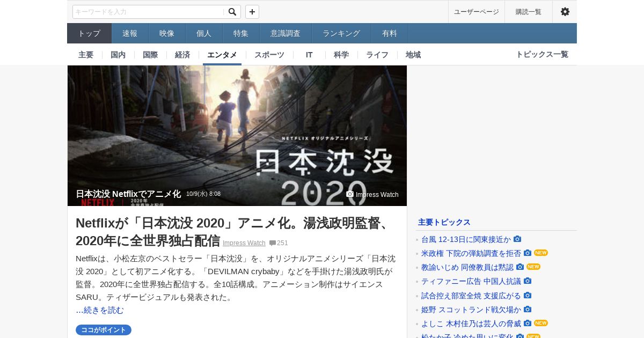This screenshot has width=644, height=338.
Task: Switch to the 映像 tab
Action: coord(167,33)
